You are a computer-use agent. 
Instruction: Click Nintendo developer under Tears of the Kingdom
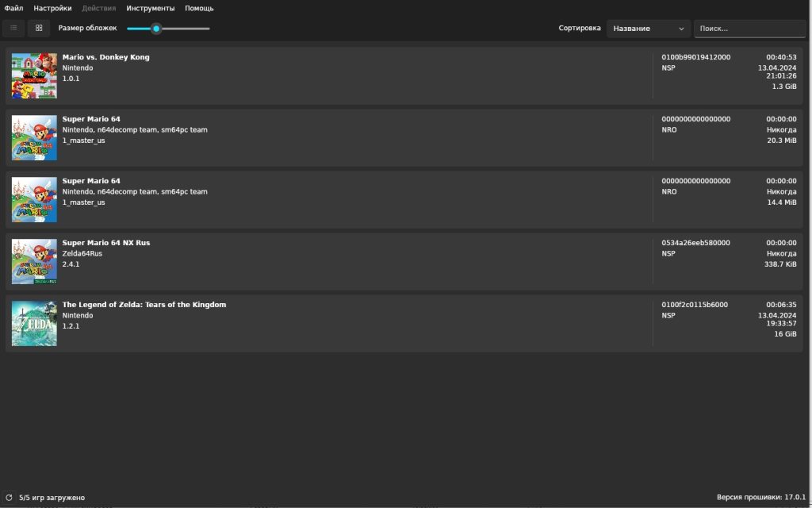point(78,315)
